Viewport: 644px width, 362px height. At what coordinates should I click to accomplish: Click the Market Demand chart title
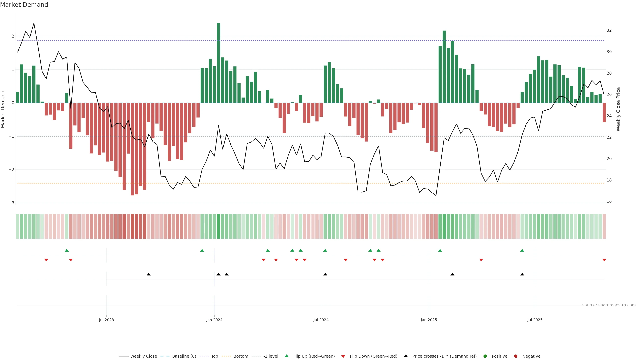pos(24,5)
